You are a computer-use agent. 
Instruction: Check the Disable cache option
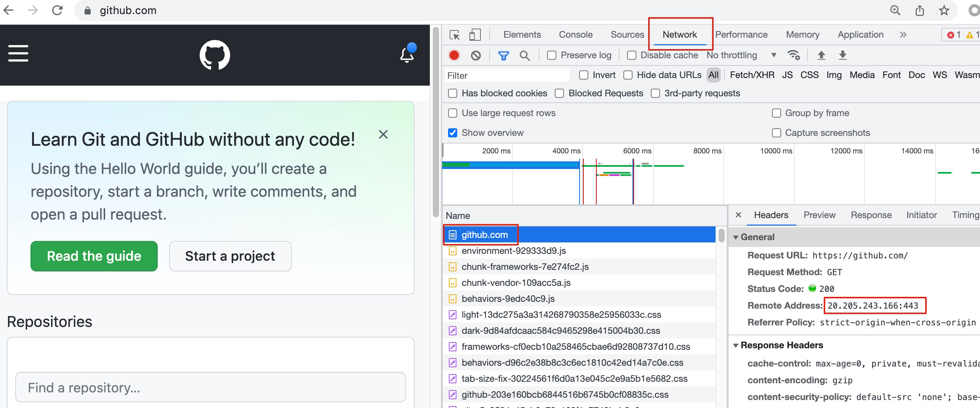click(x=632, y=56)
